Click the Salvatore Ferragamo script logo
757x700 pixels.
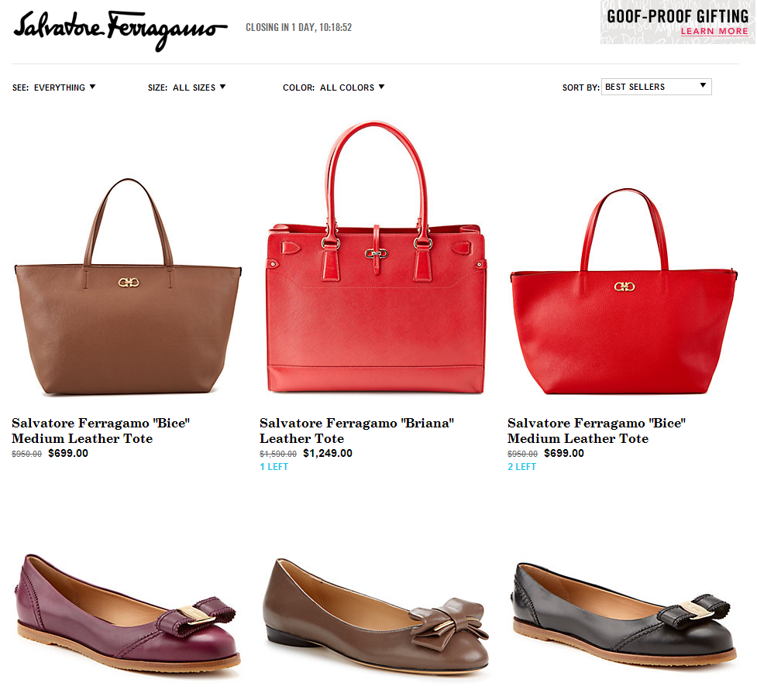coord(120,30)
